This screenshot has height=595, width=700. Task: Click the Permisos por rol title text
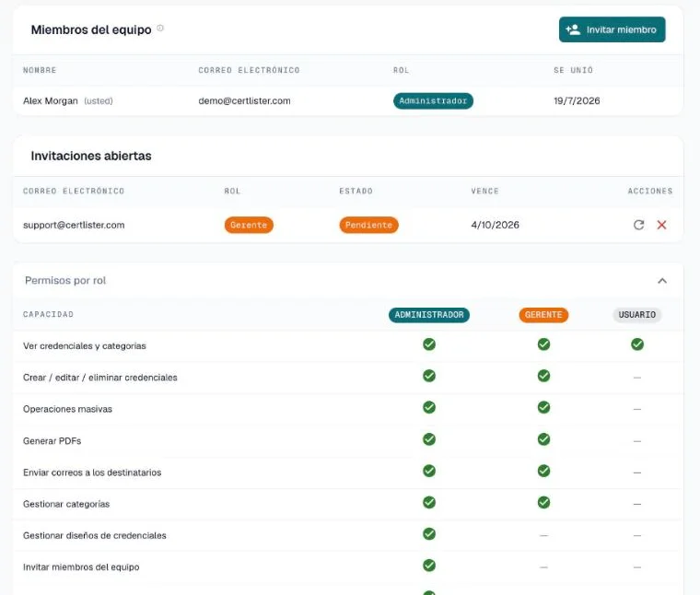point(65,281)
